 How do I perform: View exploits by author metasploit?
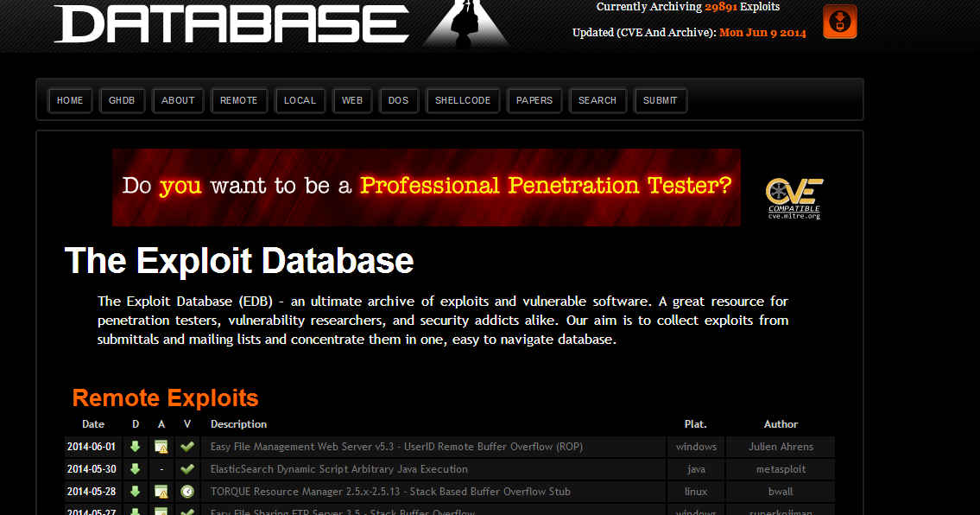781,469
